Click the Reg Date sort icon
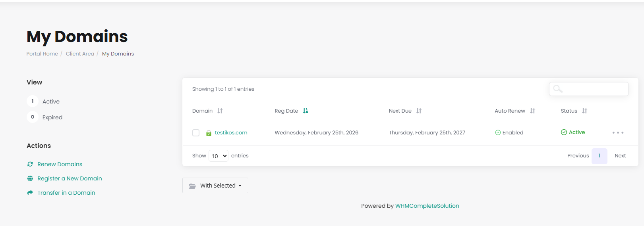 tap(306, 111)
